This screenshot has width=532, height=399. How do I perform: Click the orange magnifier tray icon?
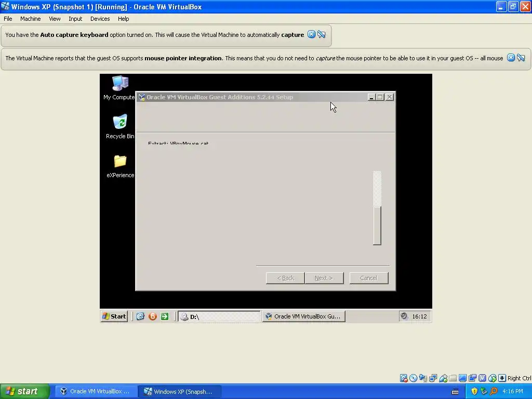[x=494, y=392]
